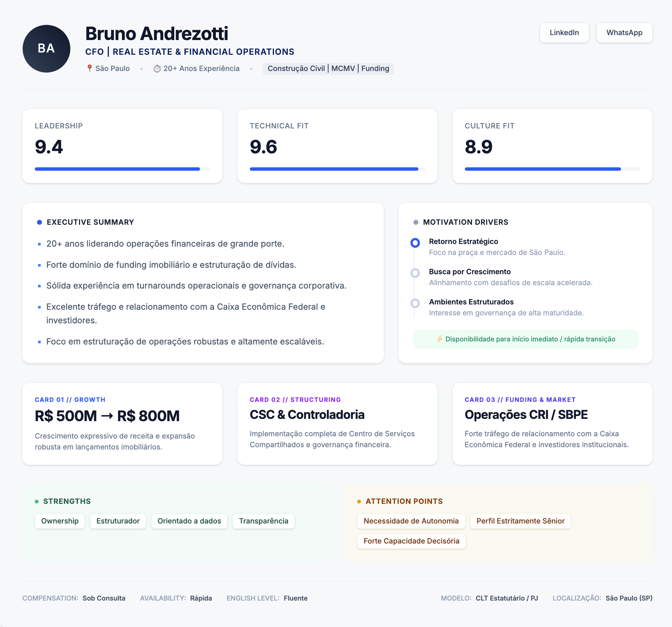This screenshot has height=627, width=672.
Task: Click the Rápida availability value
Action: click(x=201, y=598)
